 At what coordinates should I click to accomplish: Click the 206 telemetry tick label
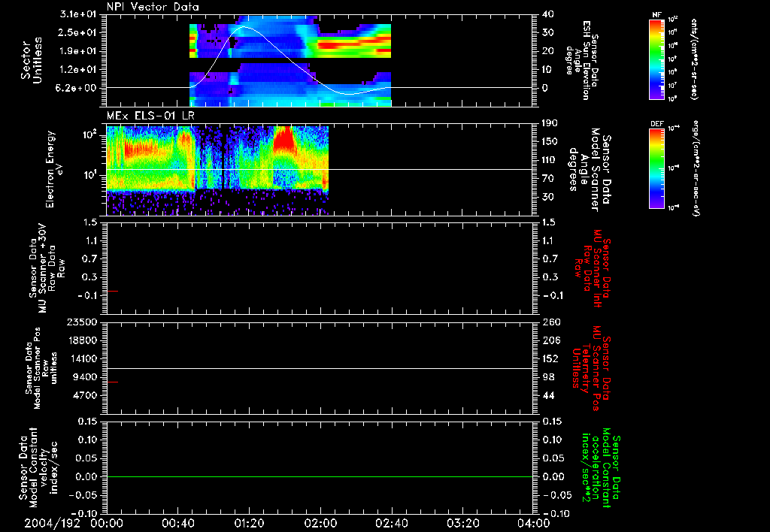pyautogui.click(x=551, y=340)
